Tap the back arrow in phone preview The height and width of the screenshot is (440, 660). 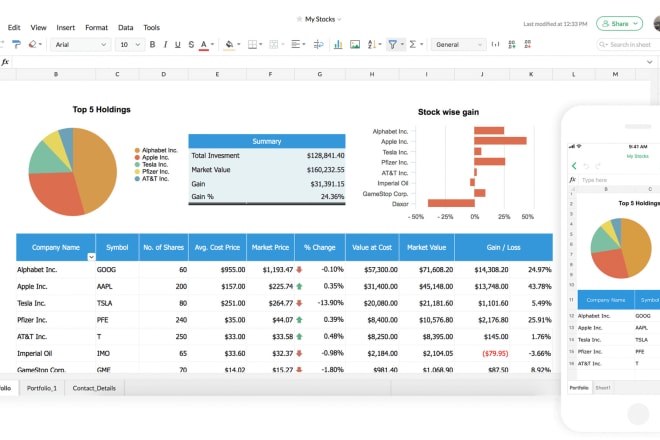[574, 166]
